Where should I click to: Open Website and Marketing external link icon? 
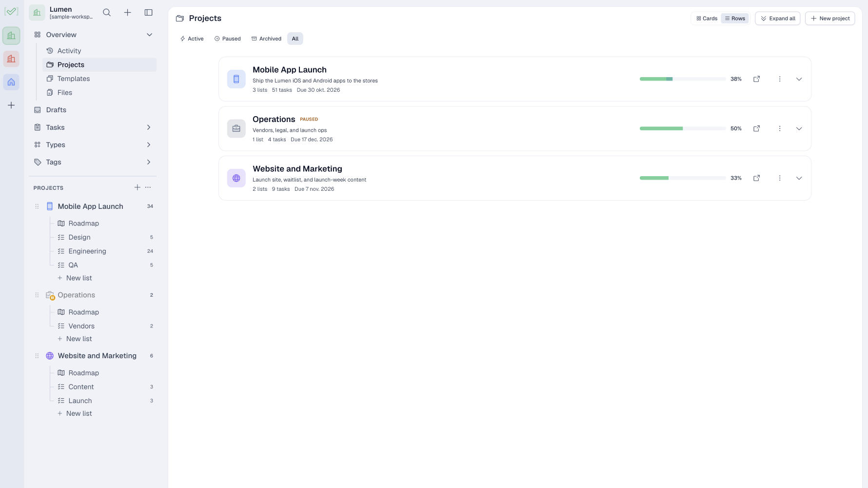(x=756, y=178)
